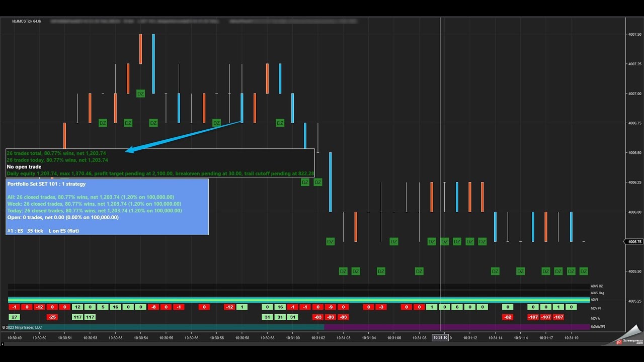Click the green 12 cell in MDV row
This screenshot has width=644, height=362.
(77, 307)
